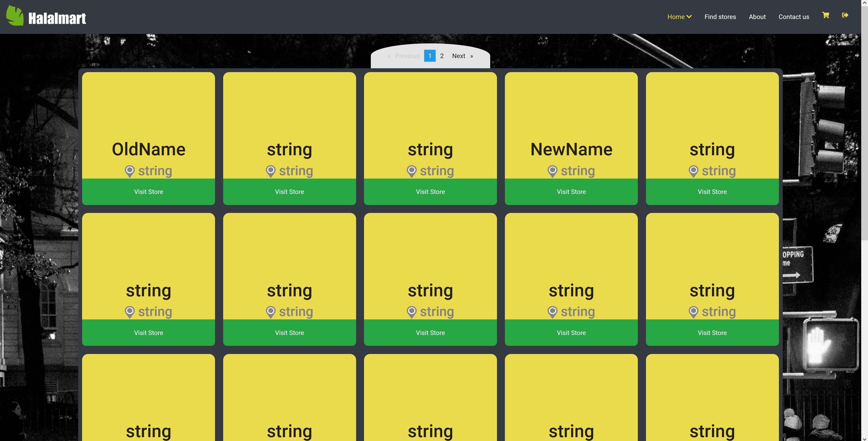Select the NewName store title

coord(571,149)
